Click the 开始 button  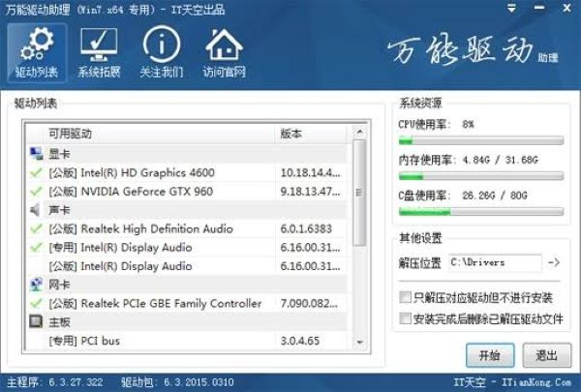tap(490, 355)
